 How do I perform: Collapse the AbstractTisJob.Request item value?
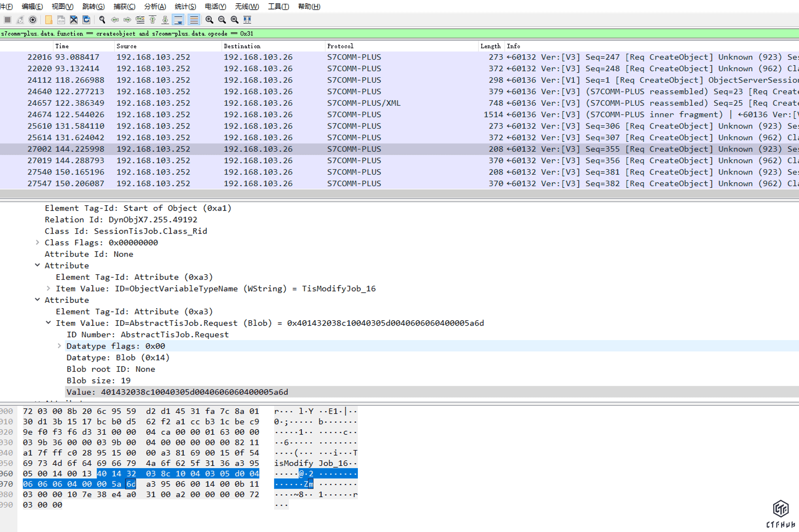(49, 323)
